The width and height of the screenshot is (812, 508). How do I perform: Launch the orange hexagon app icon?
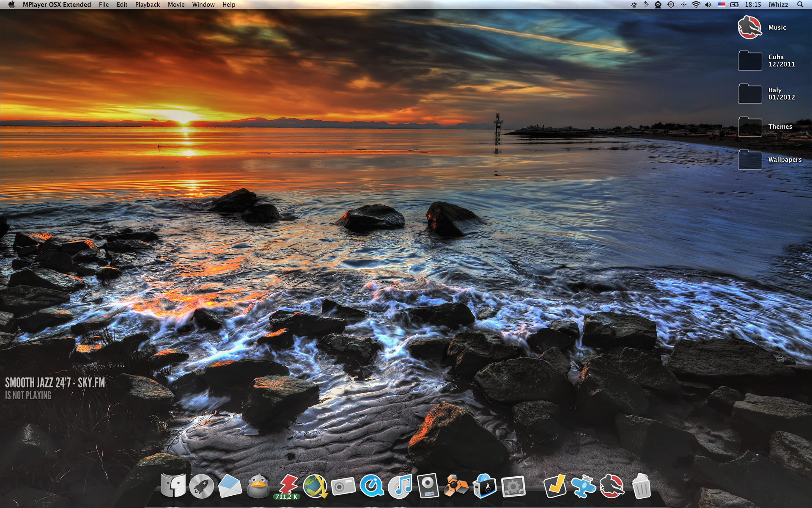[456, 486]
